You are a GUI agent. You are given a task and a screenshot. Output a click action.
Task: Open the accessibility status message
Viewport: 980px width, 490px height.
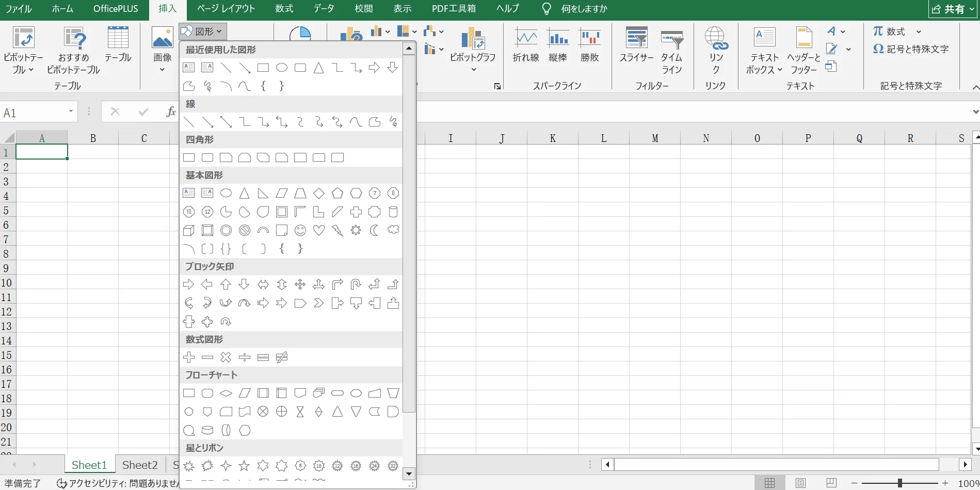(x=119, y=483)
